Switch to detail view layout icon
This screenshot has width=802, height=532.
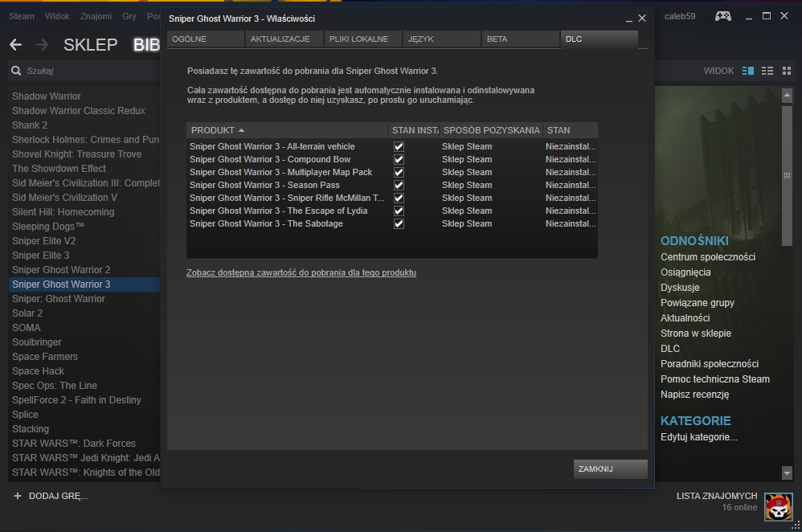[748, 71]
